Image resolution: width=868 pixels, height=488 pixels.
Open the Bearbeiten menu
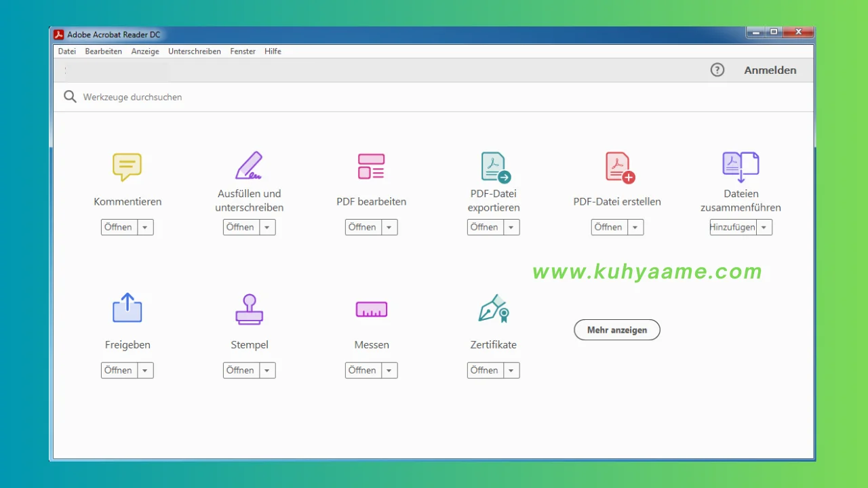pos(104,52)
